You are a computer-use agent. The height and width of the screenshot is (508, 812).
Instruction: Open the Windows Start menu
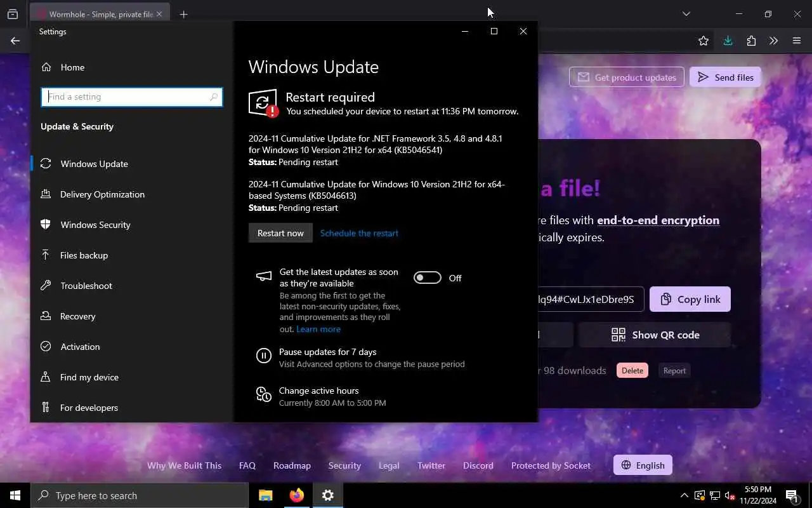15,495
